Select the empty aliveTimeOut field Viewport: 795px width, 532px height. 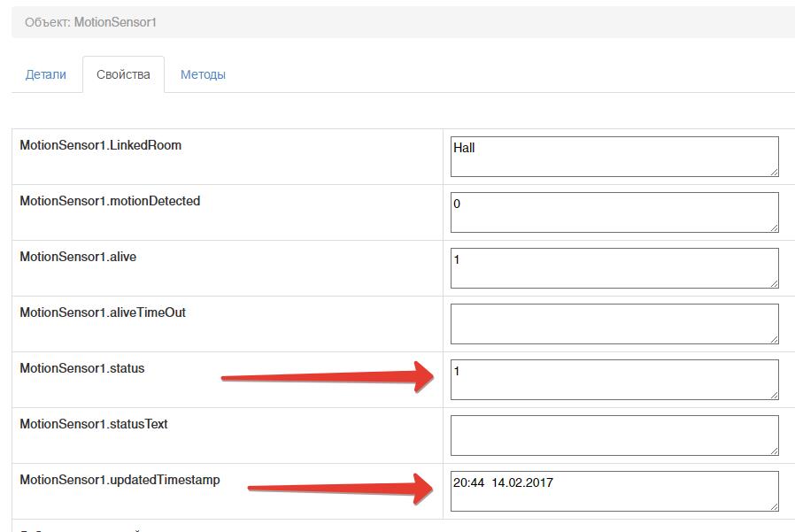tap(614, 324)
